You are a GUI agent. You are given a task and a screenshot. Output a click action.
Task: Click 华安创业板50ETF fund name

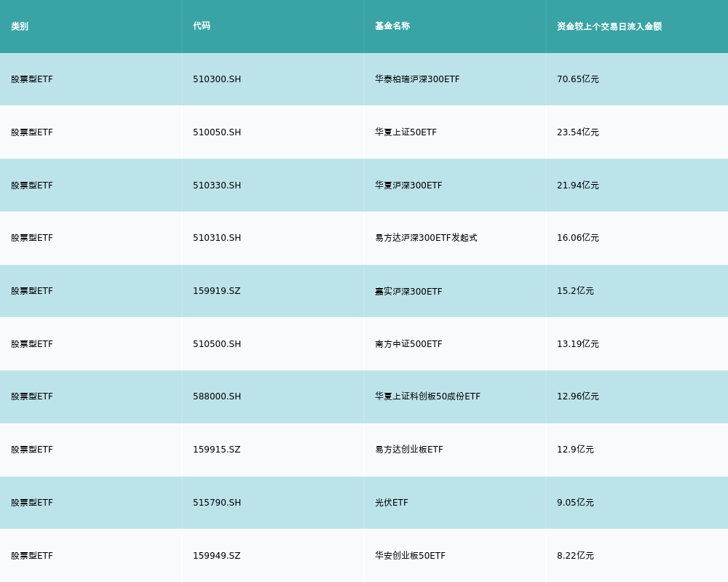pyautogui.click(x=410, y=556)
